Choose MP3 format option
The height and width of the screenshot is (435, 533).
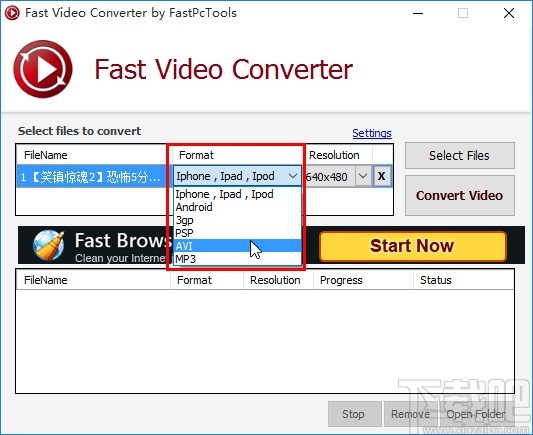coord(237,259)
